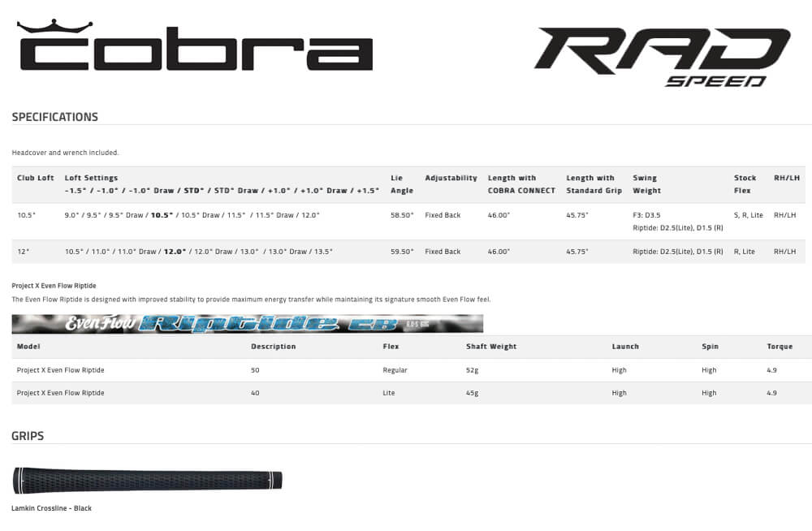Click the description value 40

pyautogui.click(x=255, y=393)
